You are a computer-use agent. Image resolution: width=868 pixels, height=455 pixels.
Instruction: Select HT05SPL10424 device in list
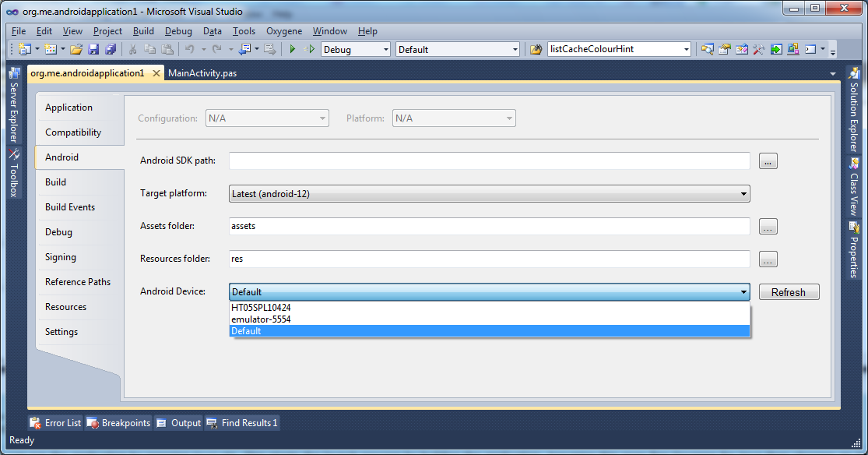click(x=490, y=307)
